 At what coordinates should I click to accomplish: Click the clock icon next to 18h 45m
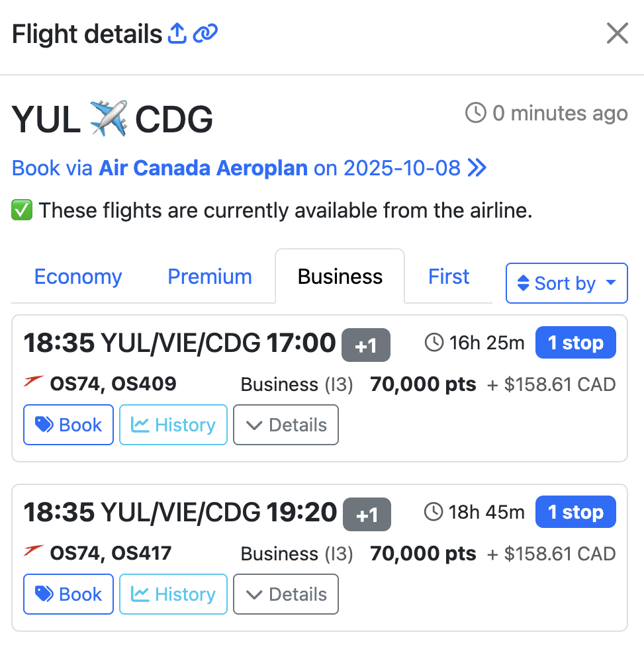pos(434,512)
